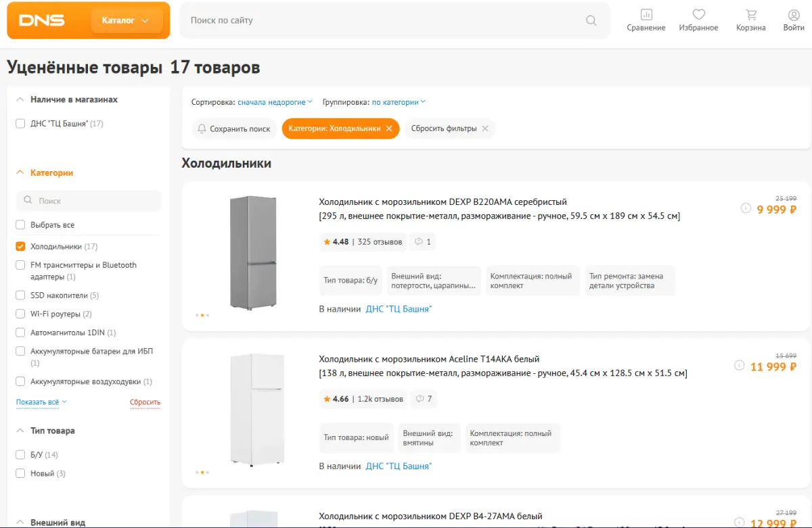Check the Новый product type checkbox

pyautogui.click(x=20, y=473)
